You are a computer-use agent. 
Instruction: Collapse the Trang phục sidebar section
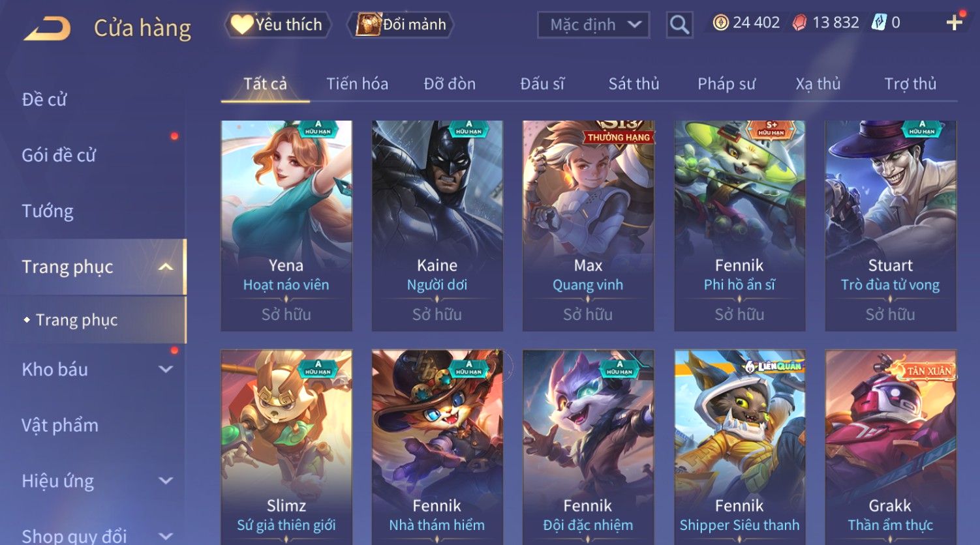(x=166, y=267)
